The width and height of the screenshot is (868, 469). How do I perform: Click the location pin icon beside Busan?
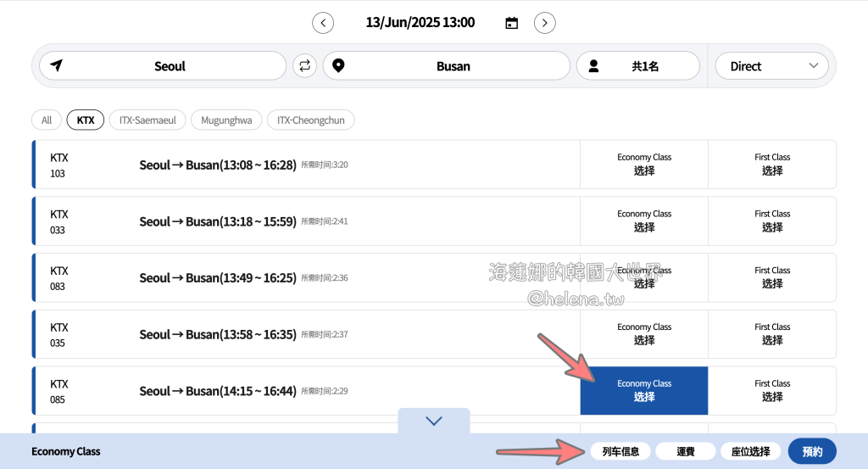pos(338,65)
